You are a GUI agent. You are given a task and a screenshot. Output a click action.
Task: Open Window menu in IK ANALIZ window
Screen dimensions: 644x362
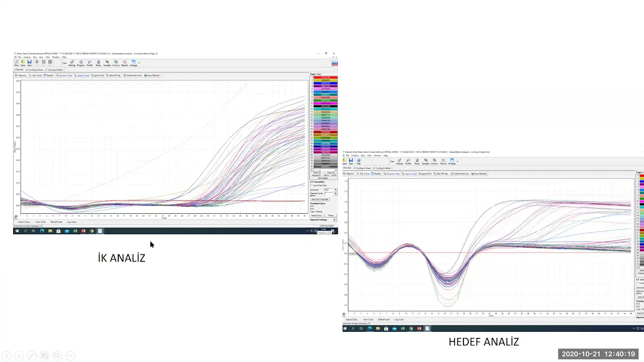pyautogui.click(x=56, y=57)
